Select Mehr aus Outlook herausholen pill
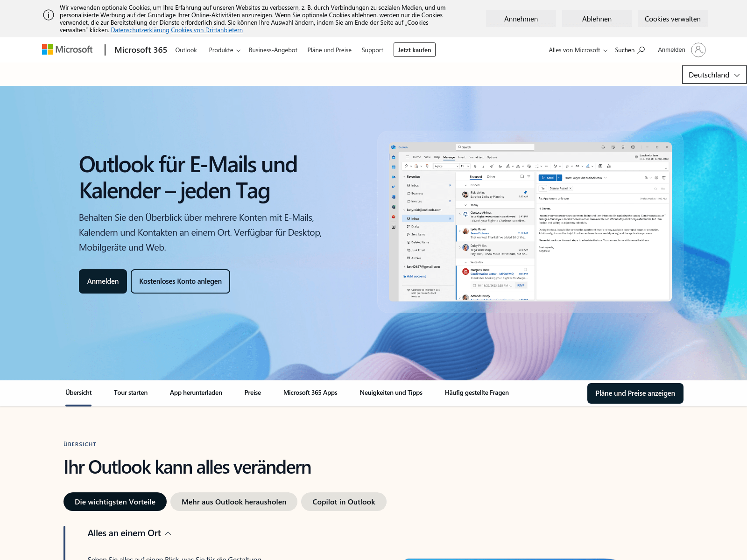The image size is (747, 560). point(234,502)
